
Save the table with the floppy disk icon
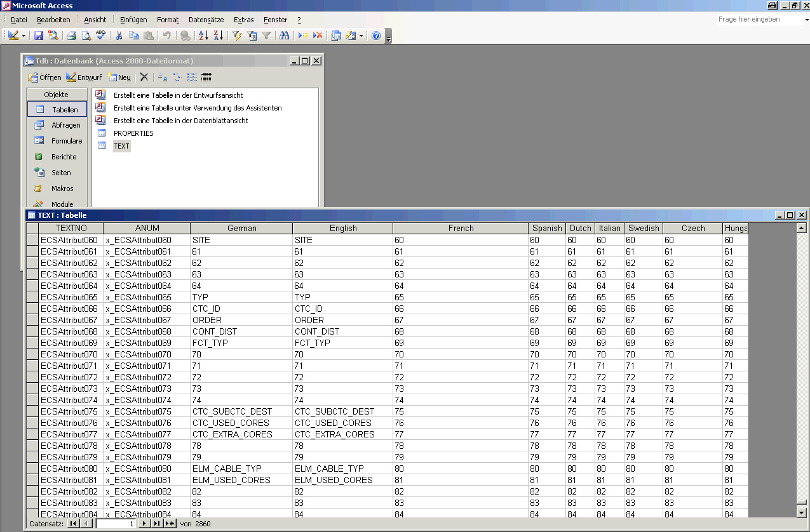point(39,36)
